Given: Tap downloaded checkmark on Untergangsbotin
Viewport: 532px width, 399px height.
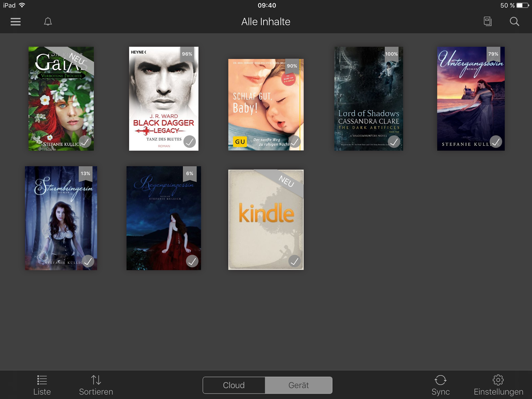Looking at the screenshot, I should pyautogui.click(x=496, y=142).
